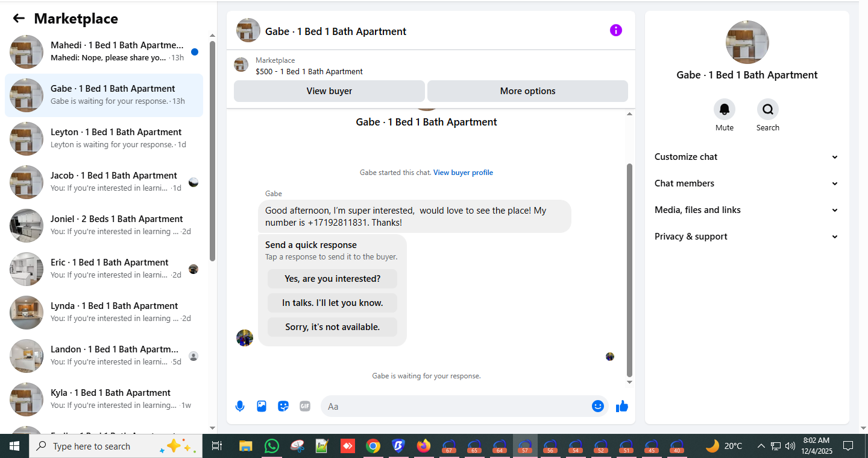Search in conversation magnifier icon
The height and width of the screenshot is (458, 868).
[x=768, y=109]
